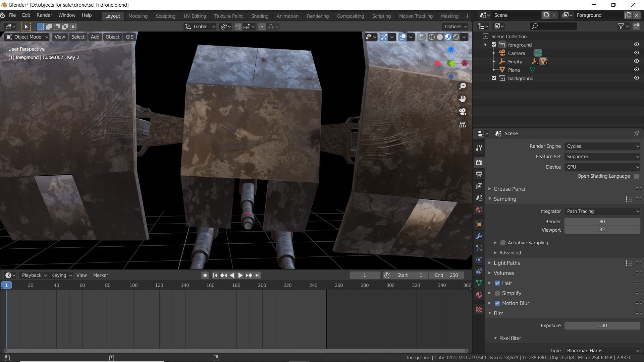The image size is (644, 362).
Task: Open the Render Engine dropdown
Action: 602,146
